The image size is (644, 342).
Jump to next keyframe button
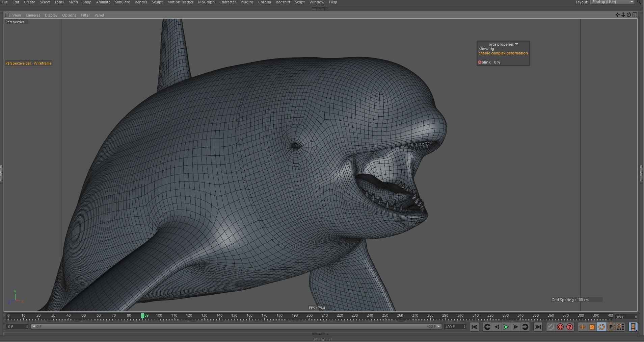click(525, 327)
